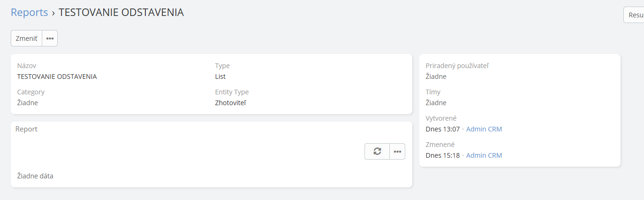The height and width of the screenshot is (200, 644).
Task: Click the Entity Type value Zhotoviteľ
Action: coord(231,103)
